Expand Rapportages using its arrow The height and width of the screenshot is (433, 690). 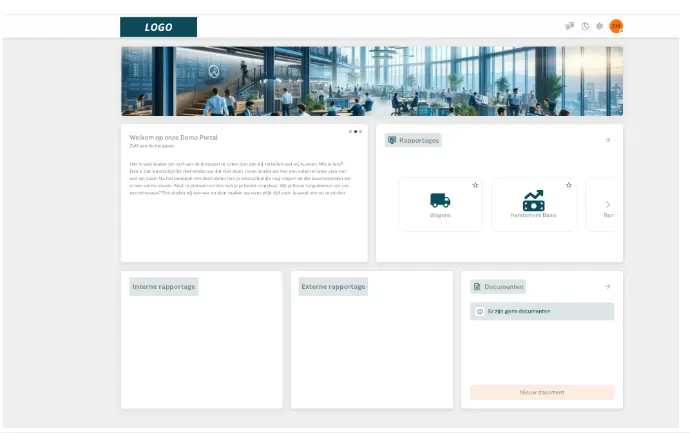(x=607, y=140)
